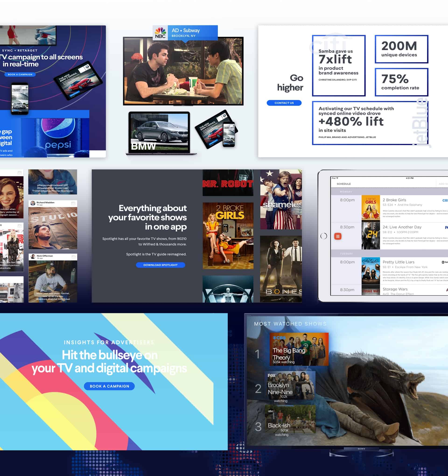
Task: Tap the Pretty Little Liars schedule thumbnail
Action: point(371,271)
